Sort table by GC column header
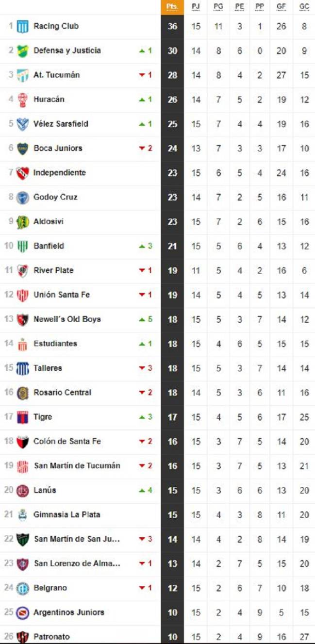 (x=304, y=7)
